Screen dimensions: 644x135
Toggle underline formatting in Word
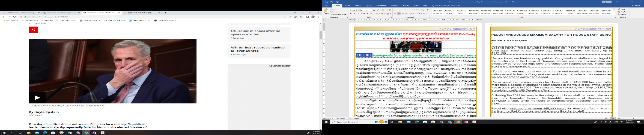(x=358, y=14)
